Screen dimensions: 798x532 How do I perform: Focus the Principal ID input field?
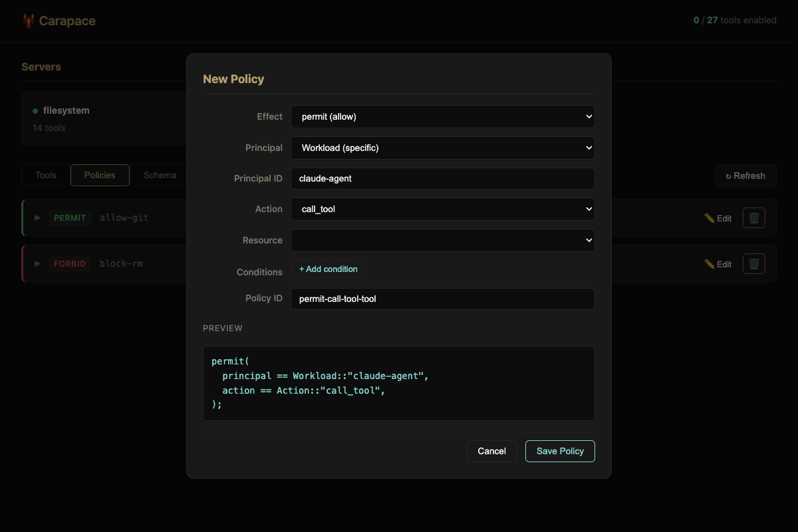tap(442, 178)
